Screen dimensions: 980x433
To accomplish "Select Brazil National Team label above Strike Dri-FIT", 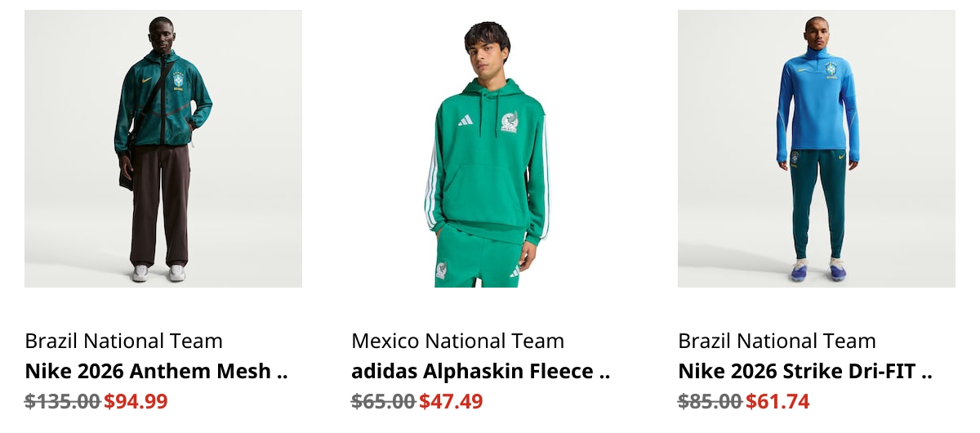I will point(777,341).
